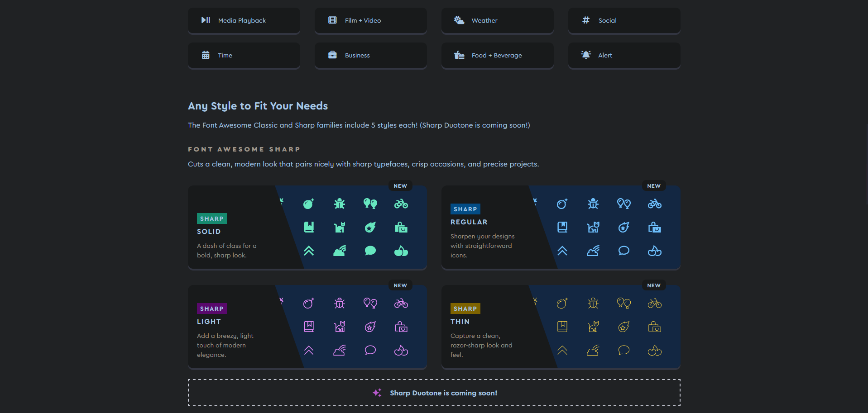
Task: Open the Alert category button
Action: pos(624,55)
